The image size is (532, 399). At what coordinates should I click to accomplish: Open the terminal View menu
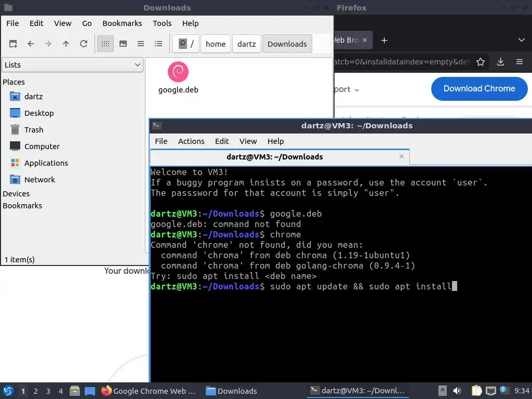coord(248,141)
